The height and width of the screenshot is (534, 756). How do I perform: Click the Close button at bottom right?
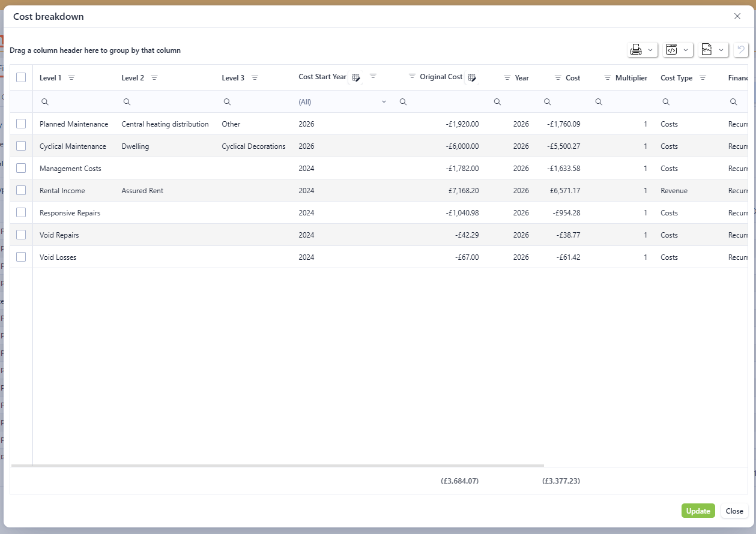point(734,511)
